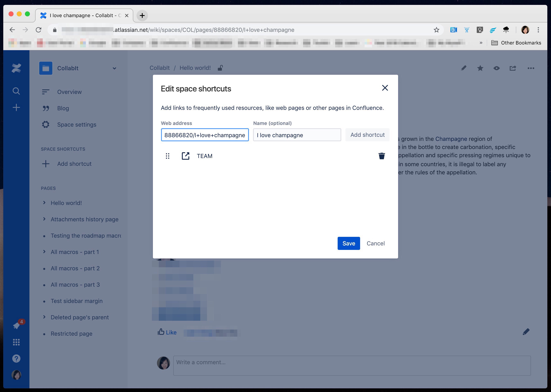The width and height of the screenshot is (551, 392).
Task: Cancel the shortcut editing dialog
Action: (375, 243)
